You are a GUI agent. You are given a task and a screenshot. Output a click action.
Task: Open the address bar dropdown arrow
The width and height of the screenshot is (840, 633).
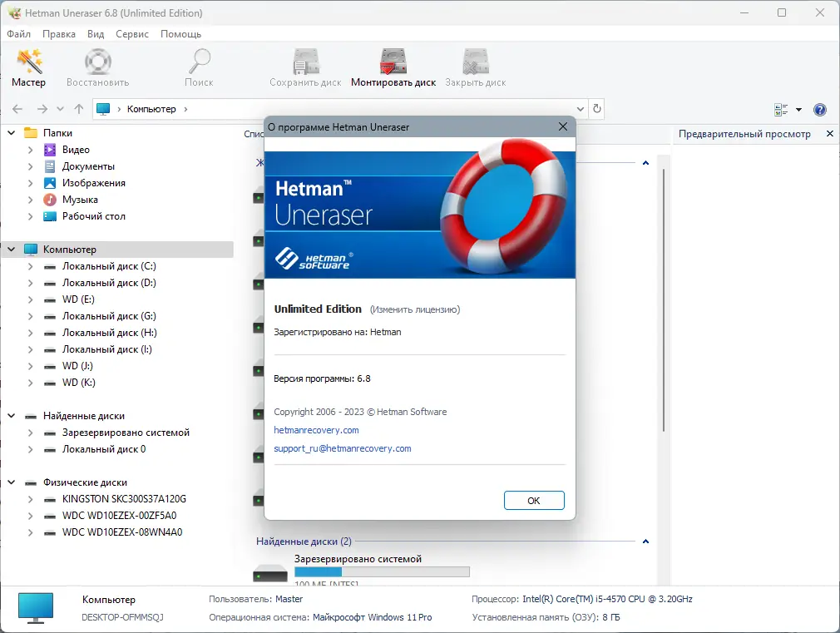(x=581, y=109)
